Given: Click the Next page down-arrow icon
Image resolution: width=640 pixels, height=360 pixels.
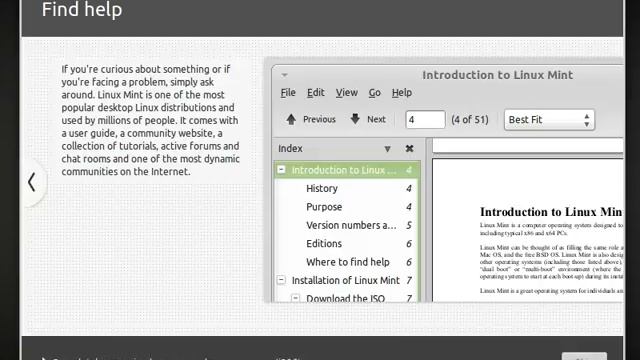Looking at the screenshot, I should pyautogui.click(x=355, y=119).
